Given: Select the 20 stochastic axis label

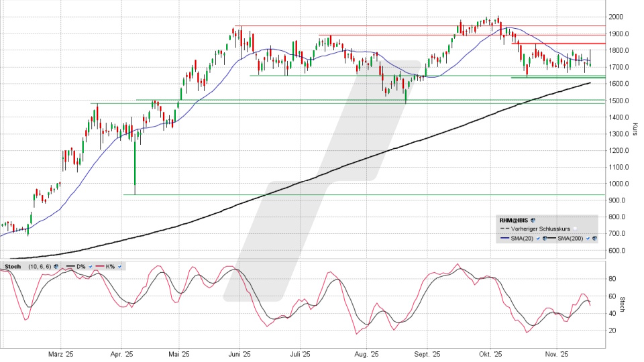Looking at the screenshot, I should [612, 330].
